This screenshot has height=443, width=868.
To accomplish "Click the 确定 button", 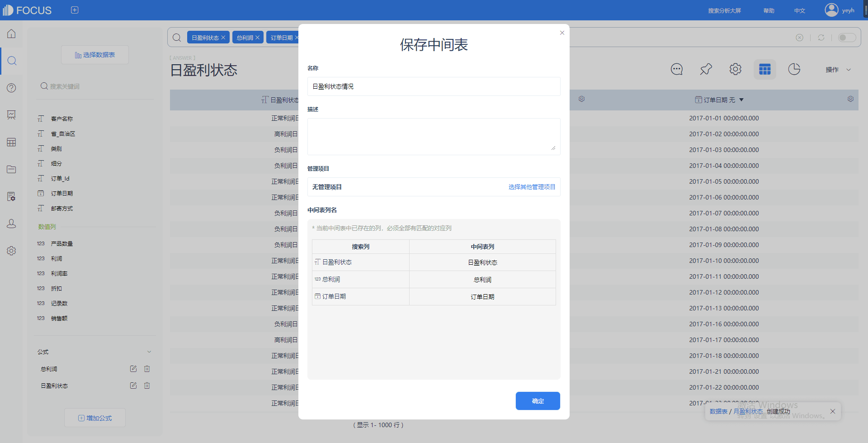I will [x=538, y=401].
